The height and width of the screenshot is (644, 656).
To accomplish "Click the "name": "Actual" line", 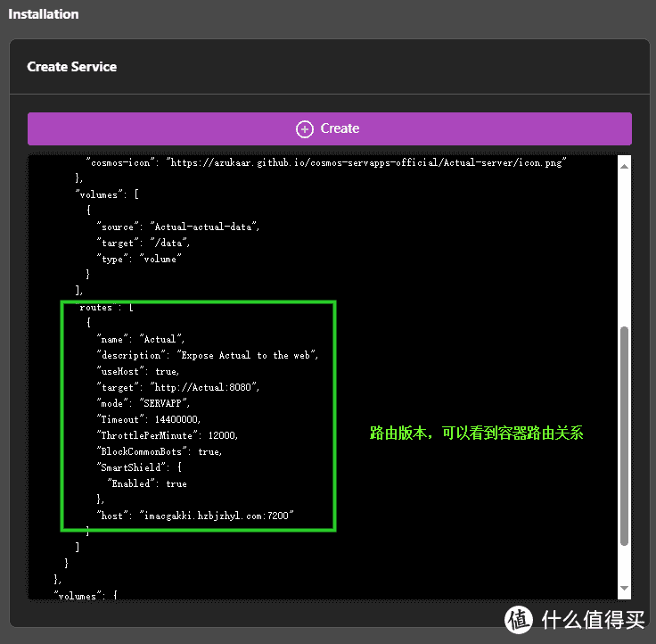I will (x=141, y=339).
